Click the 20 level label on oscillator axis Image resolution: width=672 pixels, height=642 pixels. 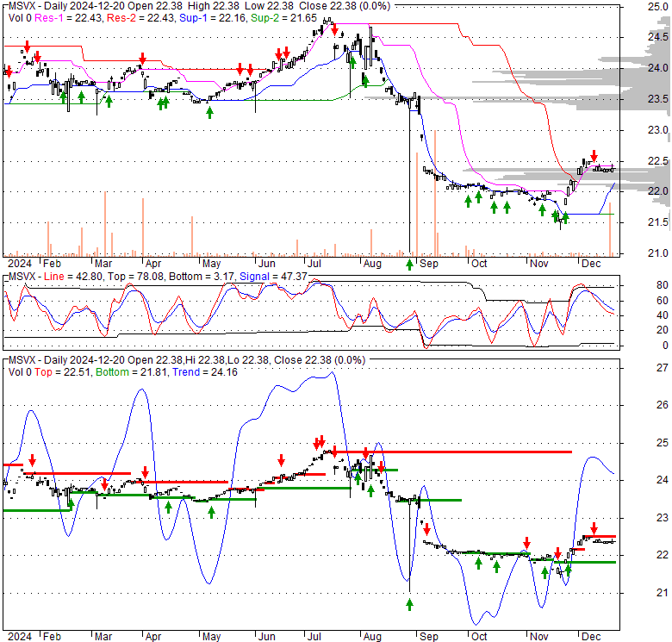pos(663,330)
